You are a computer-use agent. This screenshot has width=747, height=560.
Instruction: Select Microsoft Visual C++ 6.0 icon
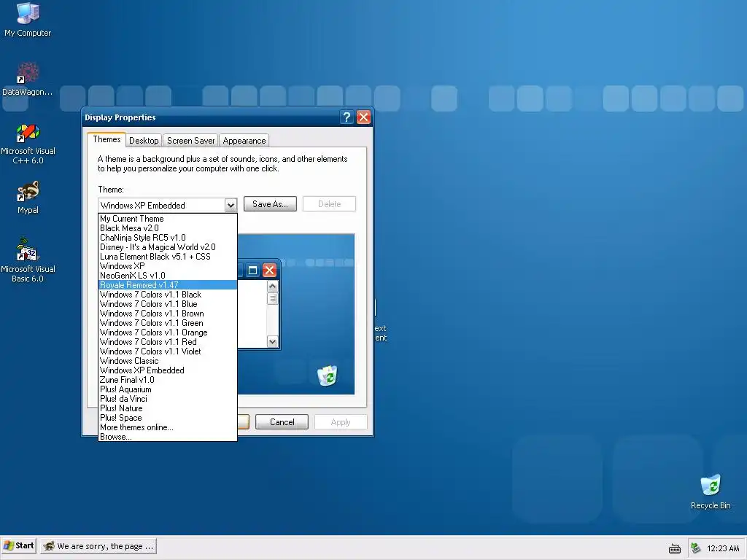(28, 144)
